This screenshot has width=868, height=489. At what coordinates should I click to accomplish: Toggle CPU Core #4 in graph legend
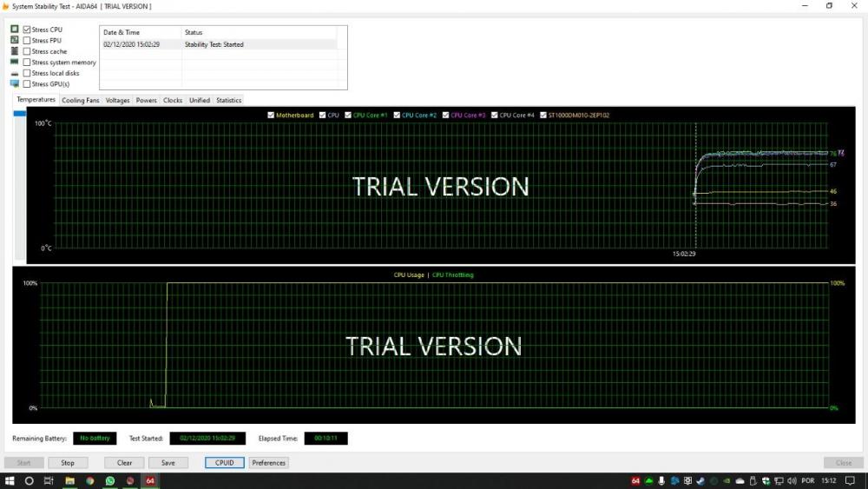[x=495, y=115]
